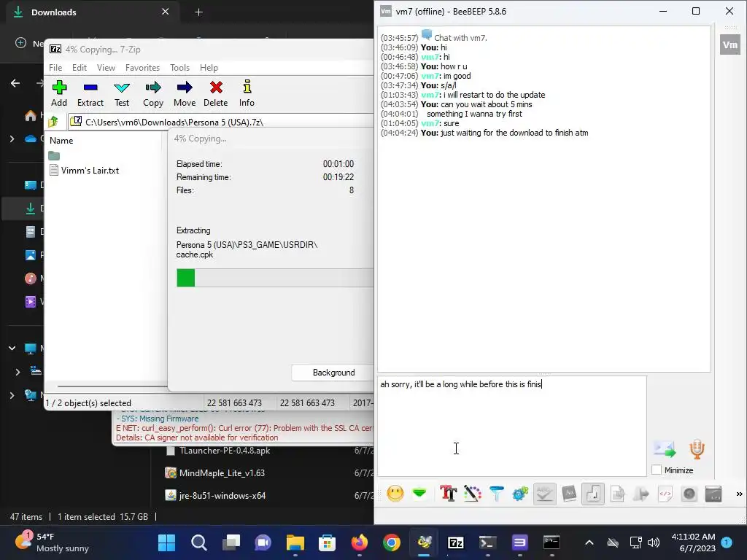Open Music in Explorer sidebar
This screenshot has width=747, height=560.
pyautogui.click(x=31, y=278)
